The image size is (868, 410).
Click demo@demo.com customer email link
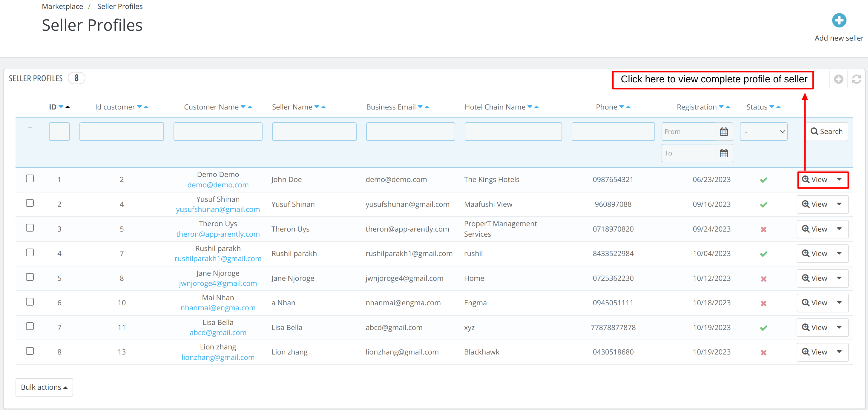click(x=217, y=185)
